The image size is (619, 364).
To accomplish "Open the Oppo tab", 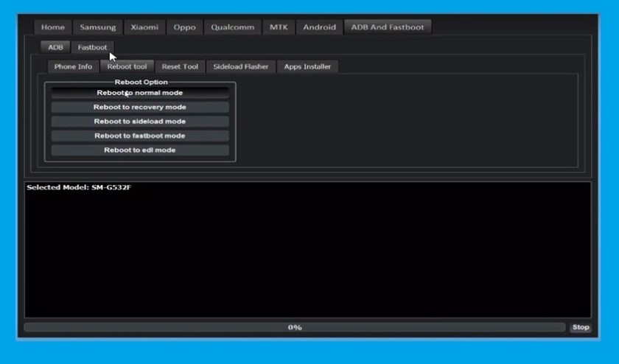I will (x=184, y=27).
